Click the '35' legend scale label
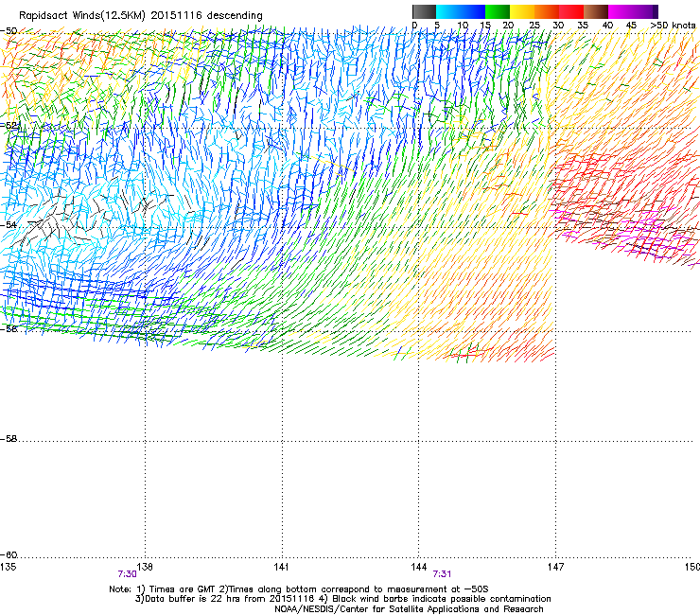 point(583,26)
